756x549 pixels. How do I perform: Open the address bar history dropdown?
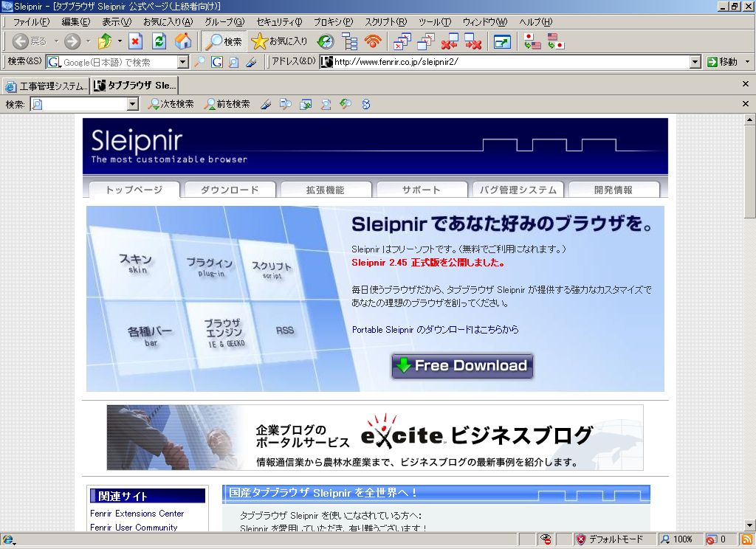tap(695, 62)
